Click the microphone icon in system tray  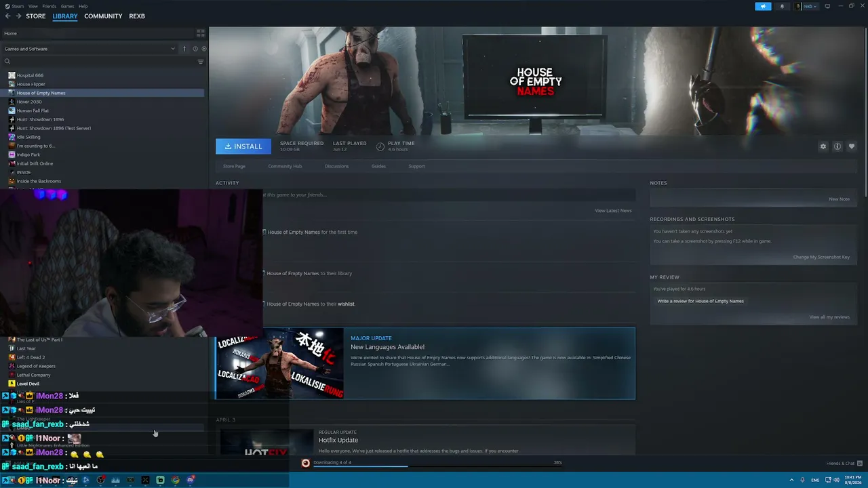click(802, 480)
